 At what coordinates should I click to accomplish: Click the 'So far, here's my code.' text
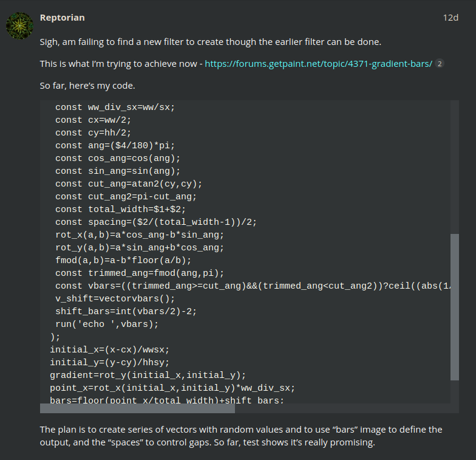[87, 86]
